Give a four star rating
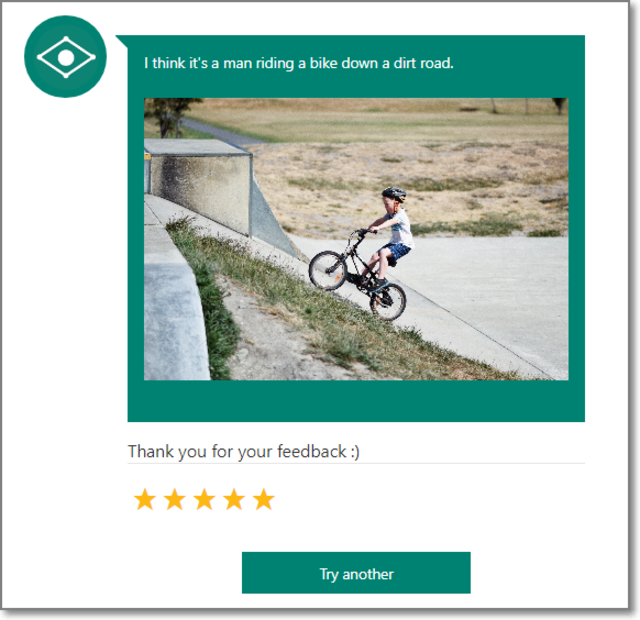640x620 pixels. (x=234, y=499)
